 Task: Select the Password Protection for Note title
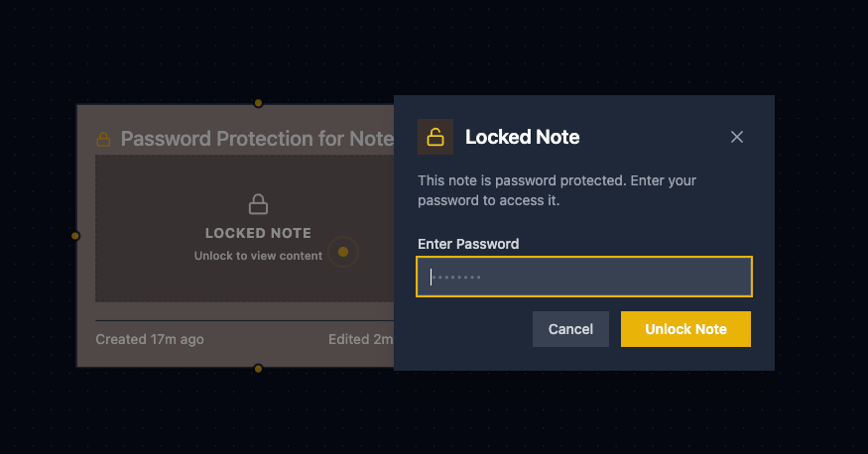[256, 139]
